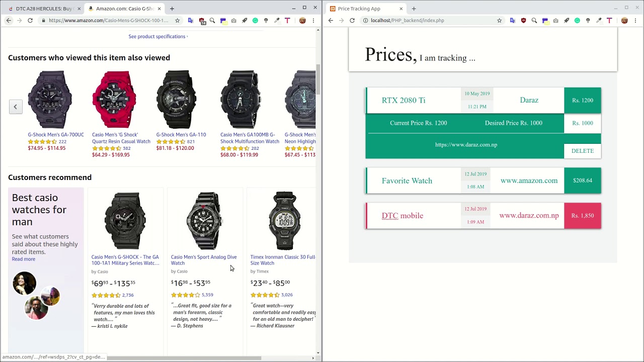Open Casio Men's G-SHOCK GA 100-1A1 Military link
The height and width of the screenshot is (362, 644).
tap(125, 260)
